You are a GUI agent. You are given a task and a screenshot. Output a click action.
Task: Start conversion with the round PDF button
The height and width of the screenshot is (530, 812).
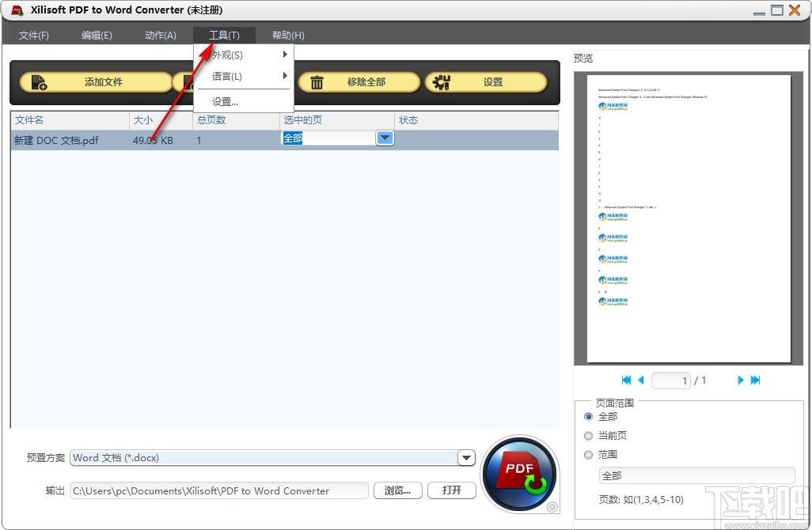tap(520, 475)
